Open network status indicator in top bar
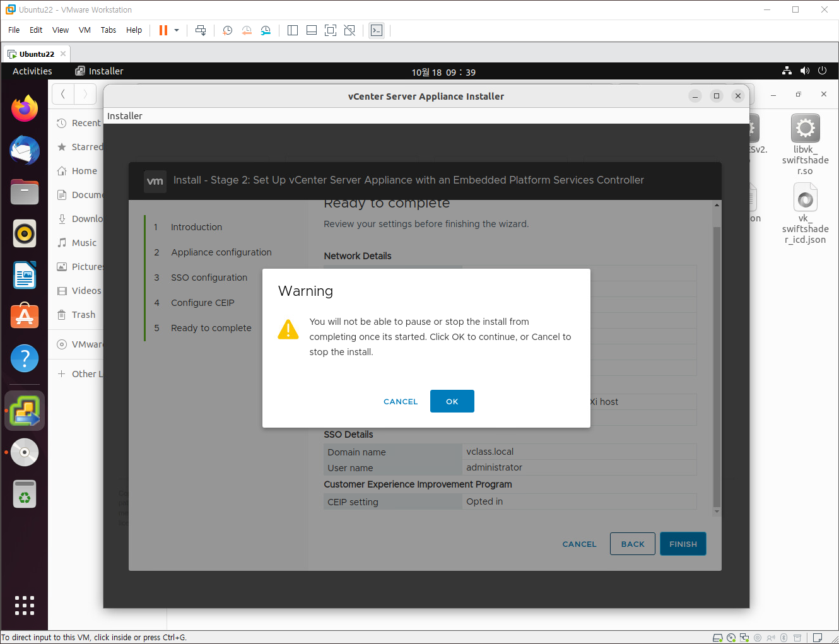Image resolution: width=839 pixels, height=644 pixels. pos(787,71)
